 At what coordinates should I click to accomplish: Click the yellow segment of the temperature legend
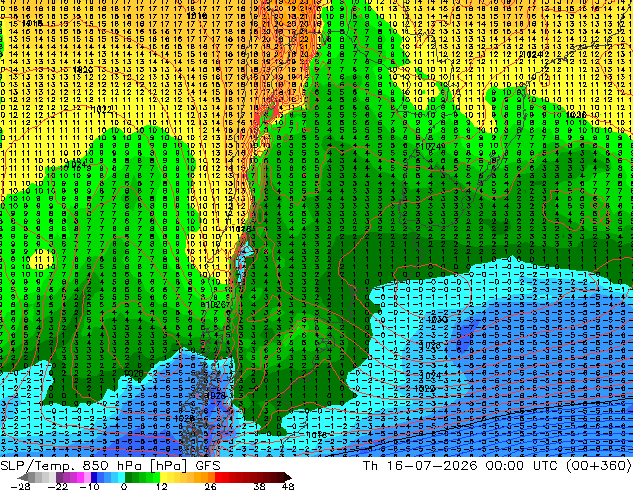(x=163, y=477)
